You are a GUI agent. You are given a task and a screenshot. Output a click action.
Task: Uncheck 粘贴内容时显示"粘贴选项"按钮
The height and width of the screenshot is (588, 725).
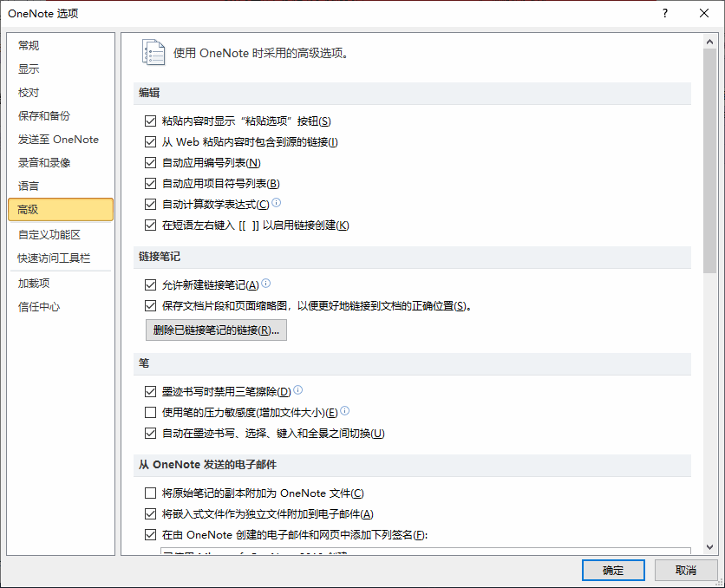[151, 121]
